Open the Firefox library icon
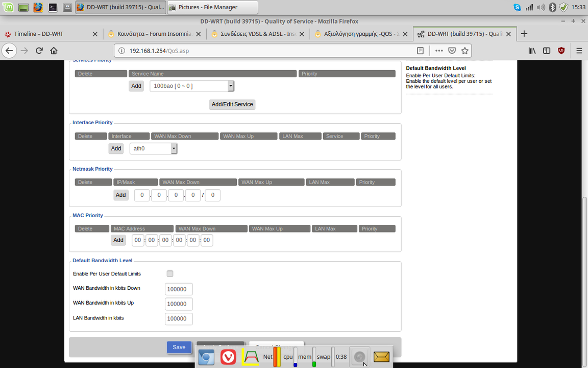Viewport: 588px width, 368px height. click(532, 51)
